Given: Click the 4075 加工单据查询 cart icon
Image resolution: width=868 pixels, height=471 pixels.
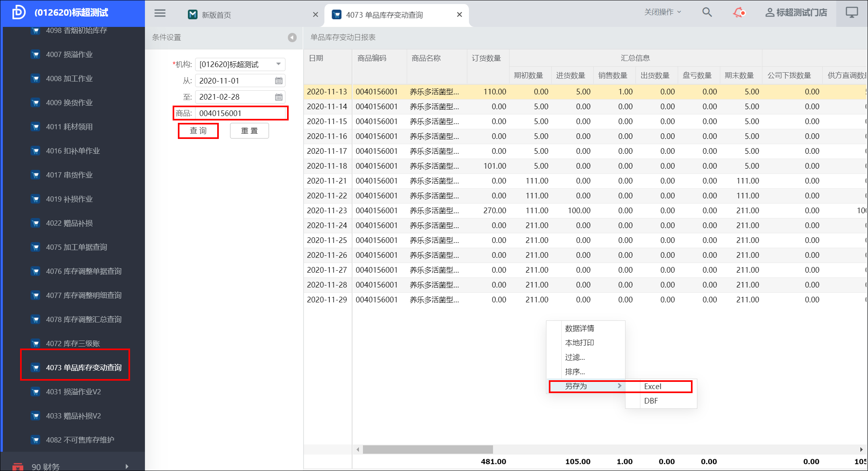Looking at the screenshot, I should pyautogui.click(x=36, y=247).
